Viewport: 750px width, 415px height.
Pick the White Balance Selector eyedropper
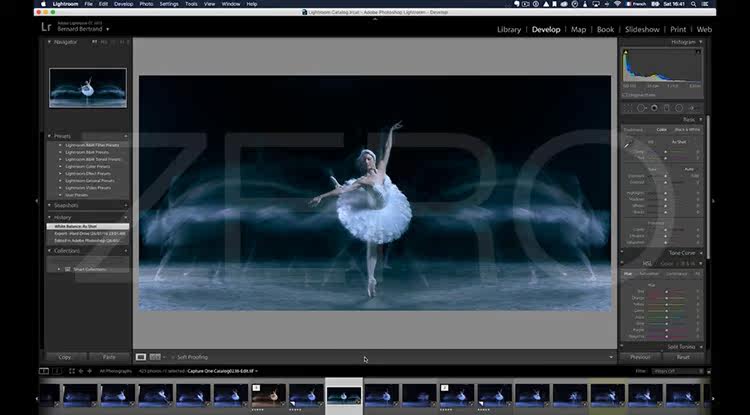628,144
